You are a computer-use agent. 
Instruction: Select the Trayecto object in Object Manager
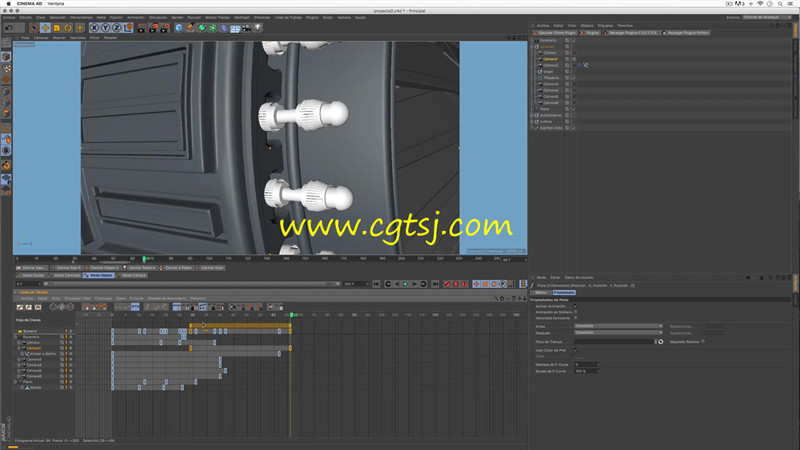pyautogui.click(x=551, y=78)
